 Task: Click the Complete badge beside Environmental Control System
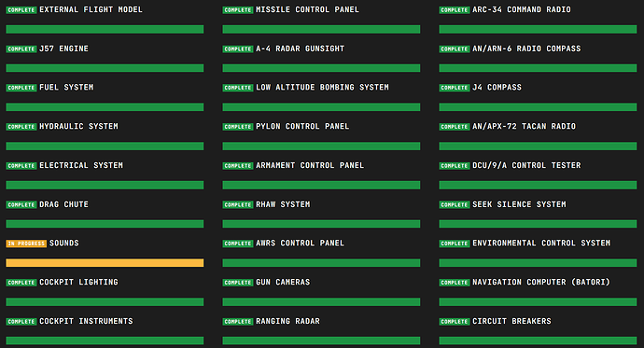click(x=455, y=244)
